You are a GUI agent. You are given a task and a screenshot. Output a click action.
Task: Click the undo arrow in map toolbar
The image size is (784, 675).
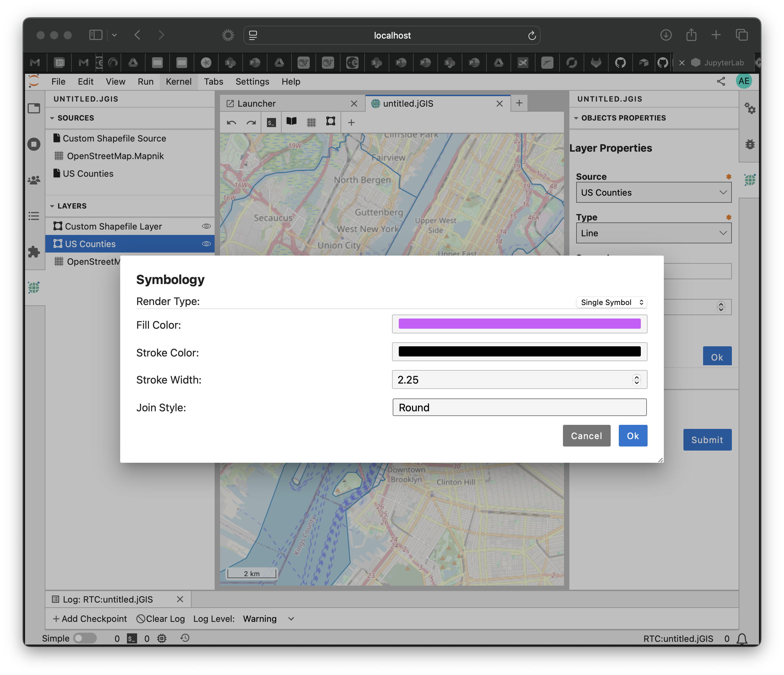pos(232,123)
